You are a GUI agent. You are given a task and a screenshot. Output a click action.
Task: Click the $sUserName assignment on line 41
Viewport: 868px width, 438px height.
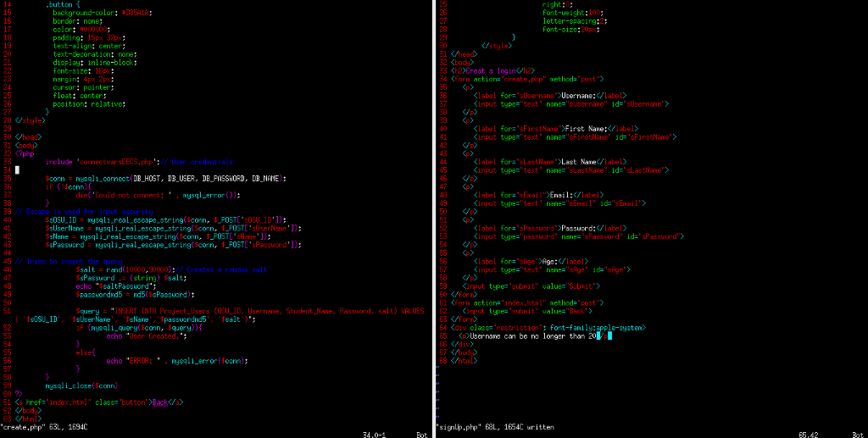pos(174,229)
